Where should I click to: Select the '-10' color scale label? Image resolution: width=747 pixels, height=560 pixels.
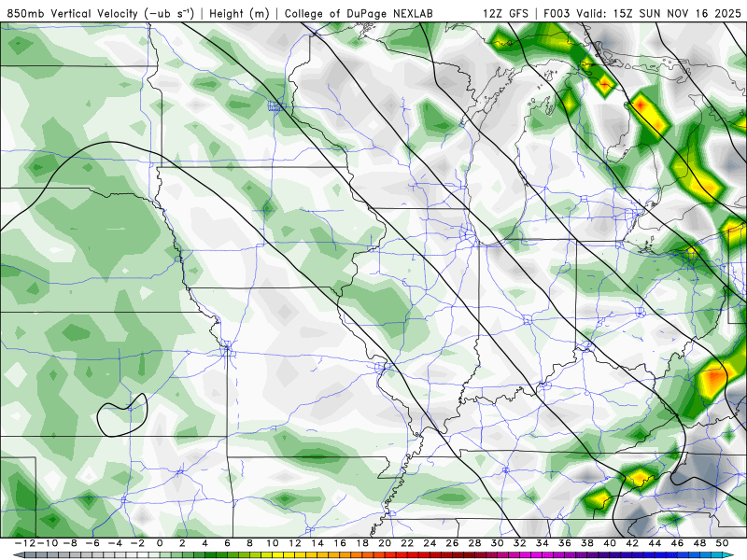(48, 543)
